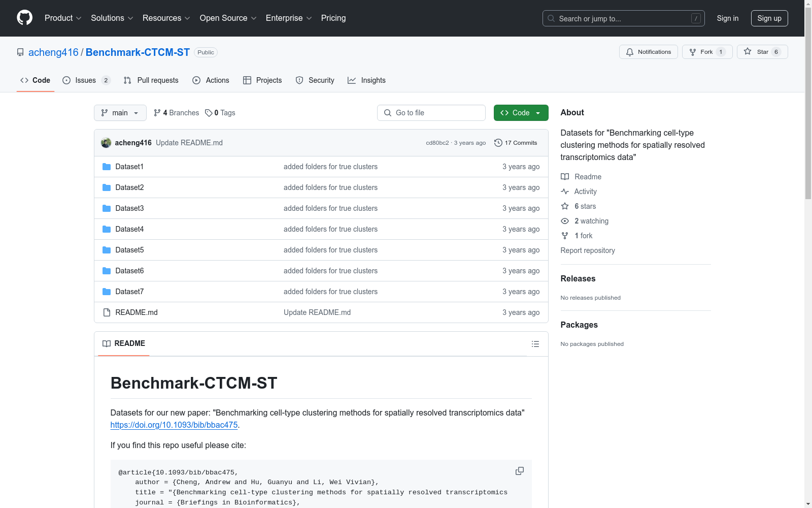This screenshot has height=508, width=812.
Task: Click the pulse icon beside Activity
Action: tap(565, 192)
